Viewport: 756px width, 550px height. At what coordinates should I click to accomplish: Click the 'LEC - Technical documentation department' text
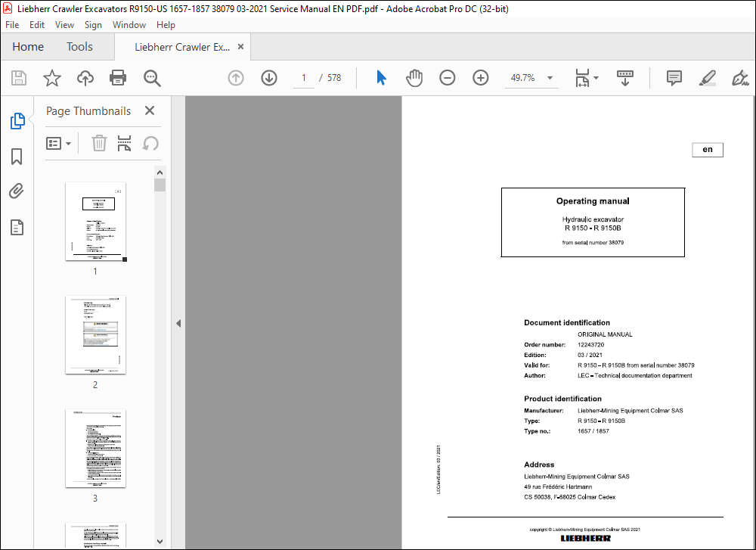(634, 375)
